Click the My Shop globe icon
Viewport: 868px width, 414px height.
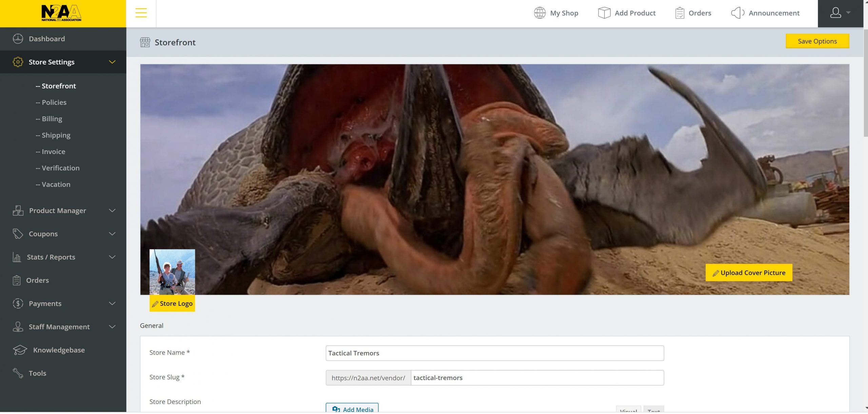540,13
